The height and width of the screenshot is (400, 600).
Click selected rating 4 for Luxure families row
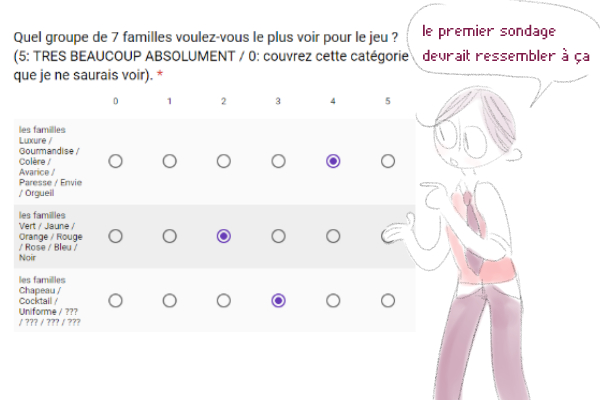coord(333,161)
